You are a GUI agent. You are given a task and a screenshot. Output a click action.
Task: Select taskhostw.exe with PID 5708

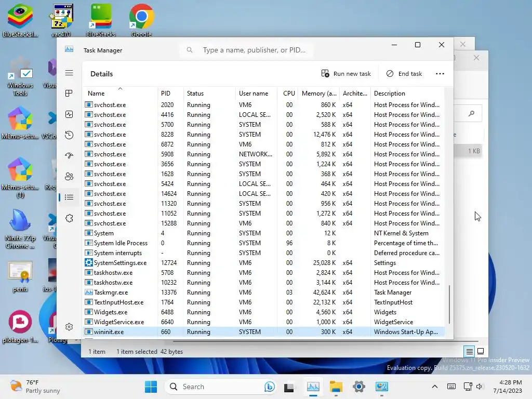pyautogui.click(x=263, y=272)
